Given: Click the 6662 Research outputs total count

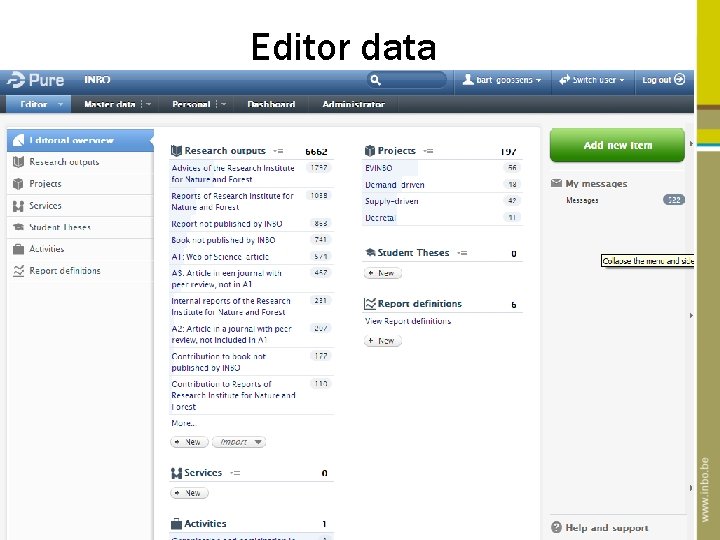Looking at the screenshot, I should pyautogui.click(x=316, y=151).
